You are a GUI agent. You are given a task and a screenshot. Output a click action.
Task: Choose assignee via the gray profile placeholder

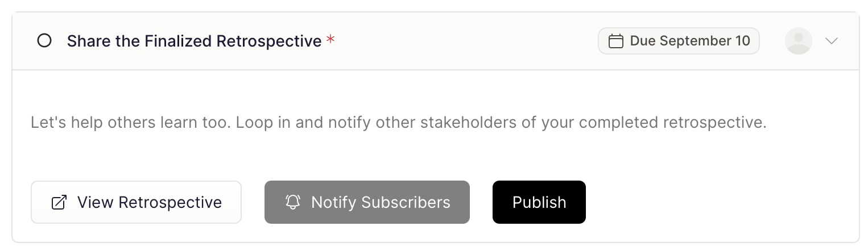click(798, 41)
